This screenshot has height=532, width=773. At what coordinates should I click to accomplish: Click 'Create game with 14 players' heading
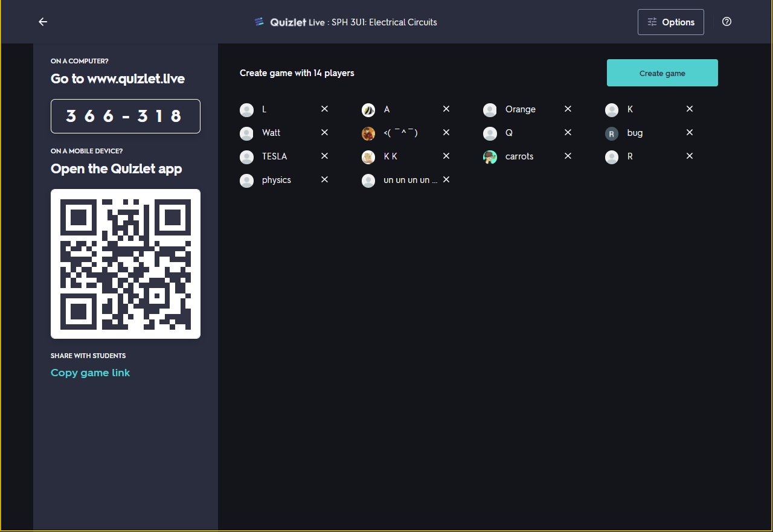(297, 73)
